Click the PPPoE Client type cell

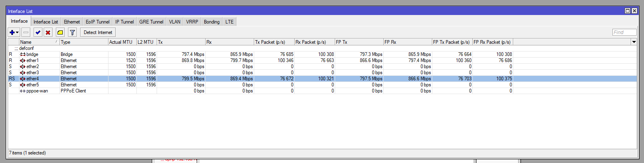[73, 91]
